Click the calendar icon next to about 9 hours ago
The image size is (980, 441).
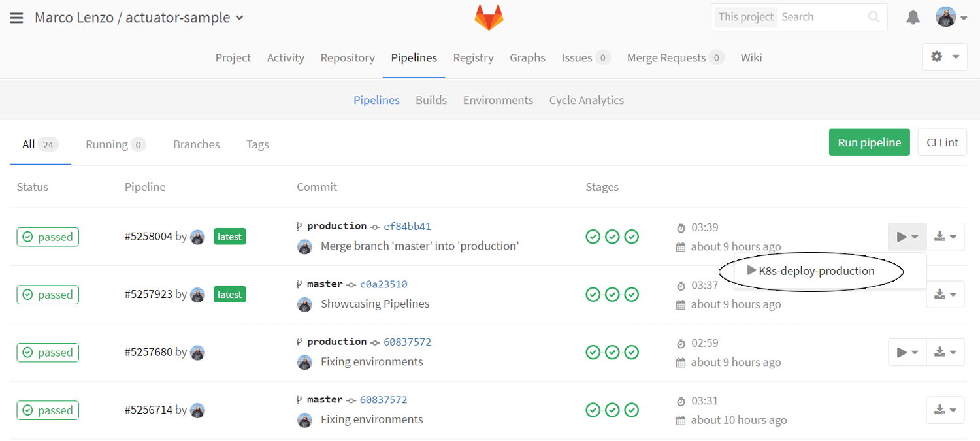point(681,246)
